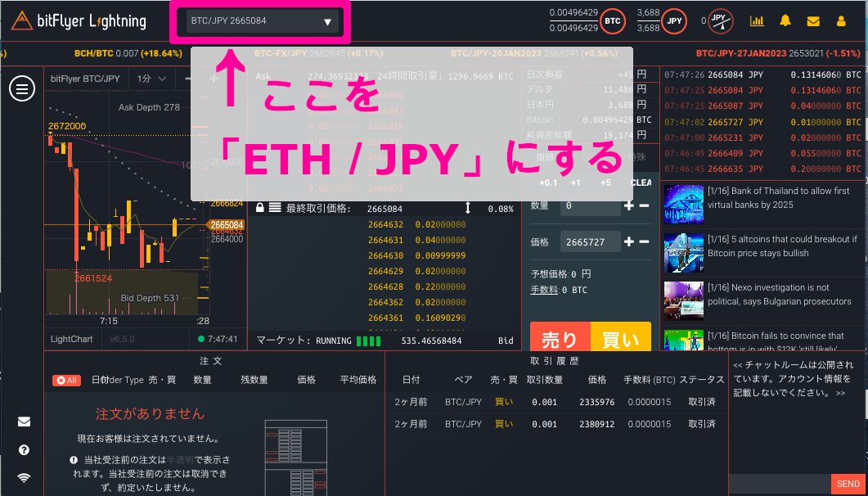Decrease 数量 with the minus button

[x=644, y=206]
